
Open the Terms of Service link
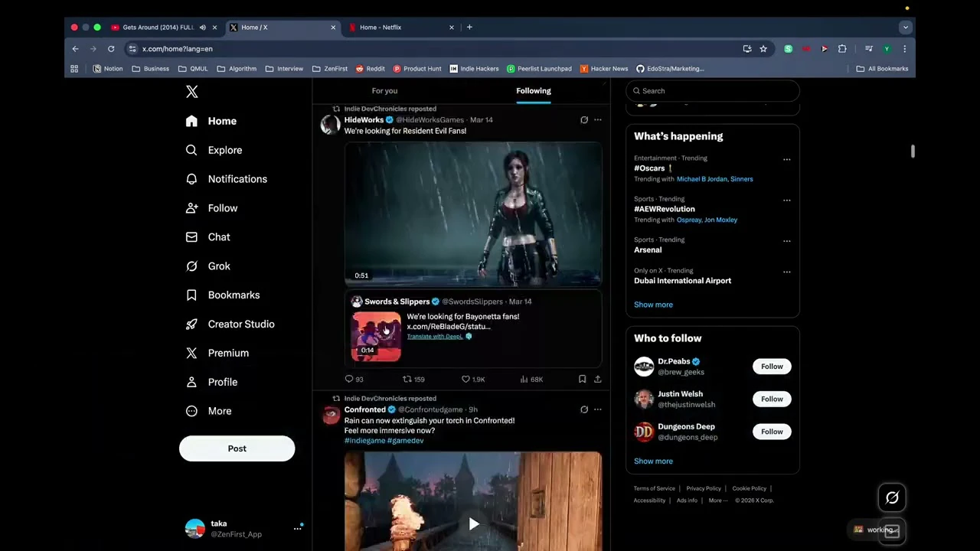tap(654, 488)
